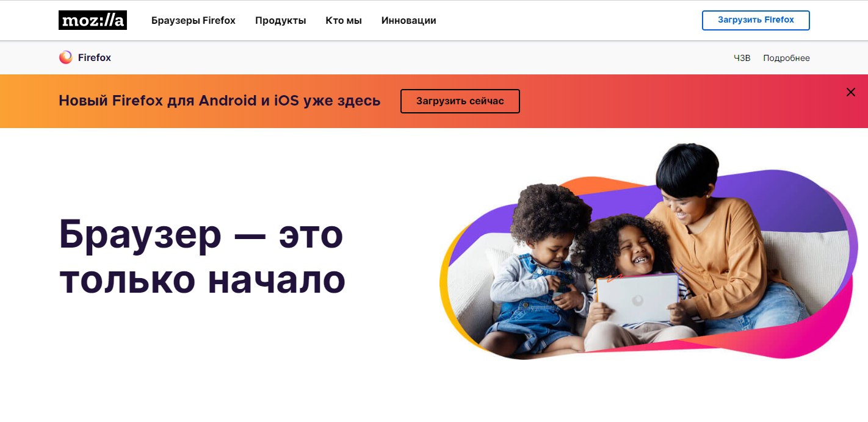Expand the Кто мы navigation item
This screenshot has width=868, height=422.
(x=344, y=20)
